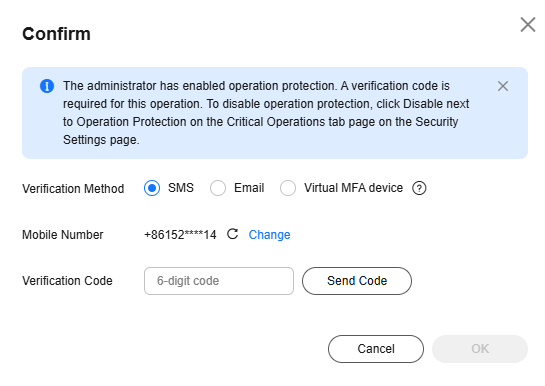Select the SMS verification radio button
The height and width of the screenshot is (386, 545).
152,188
